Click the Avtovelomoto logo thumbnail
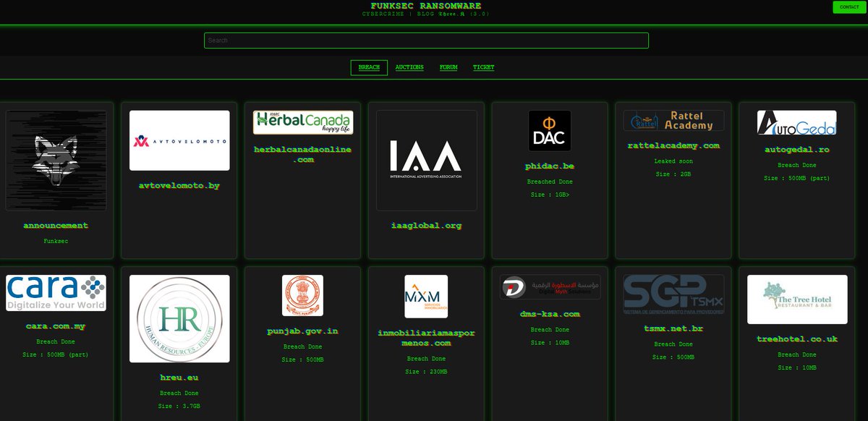868x421 pixels. [179, 140]
